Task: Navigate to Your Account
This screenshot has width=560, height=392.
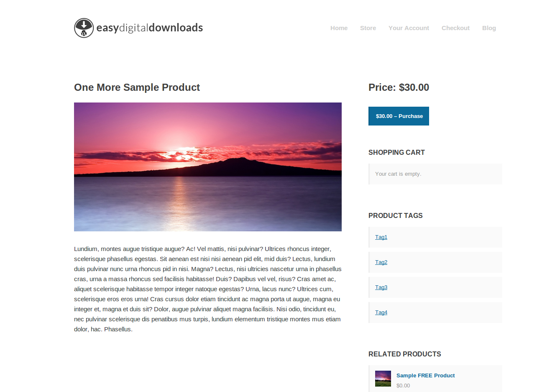Action: pyautogui.click(x=409, y=28)
